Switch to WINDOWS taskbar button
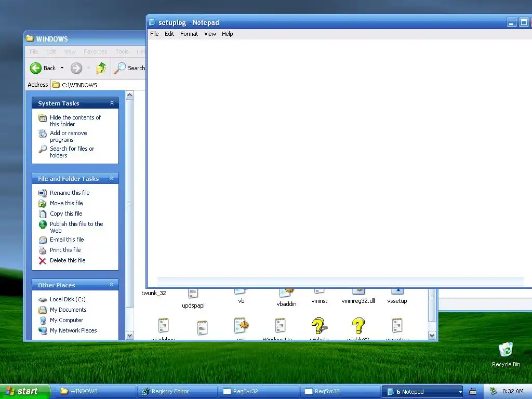Image resolution: width=532 pixels, height=399 pixels. (96, 392)
